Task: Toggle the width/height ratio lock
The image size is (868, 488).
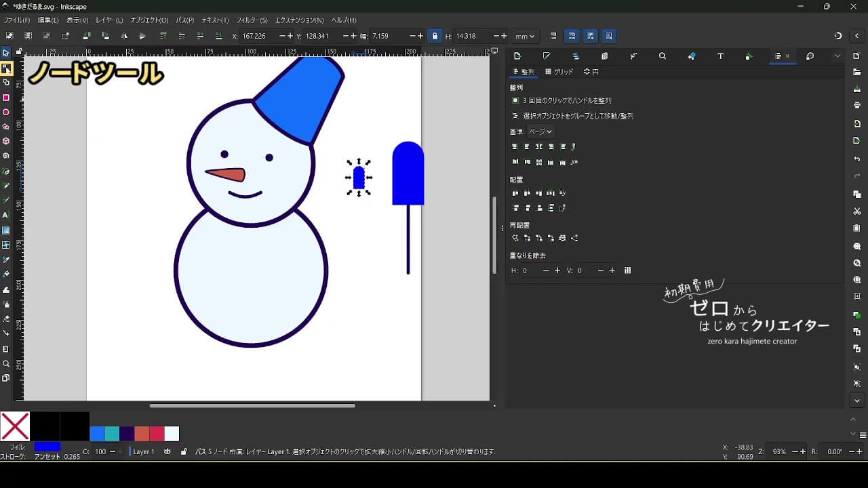Action: click(435, 36)
